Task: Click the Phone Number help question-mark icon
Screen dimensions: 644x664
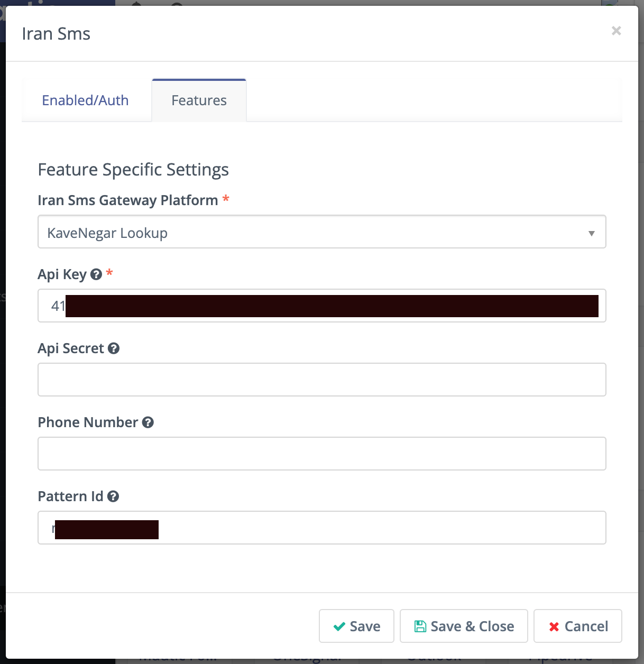Action: (x=148, y=422)
